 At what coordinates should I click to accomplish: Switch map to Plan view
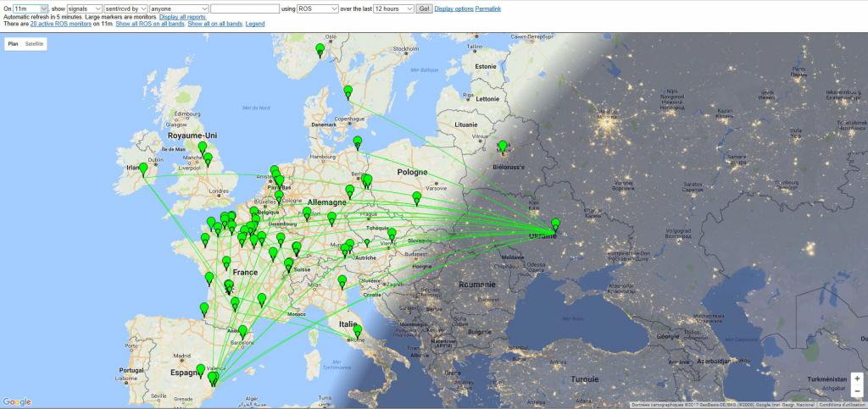pos(14,44)
